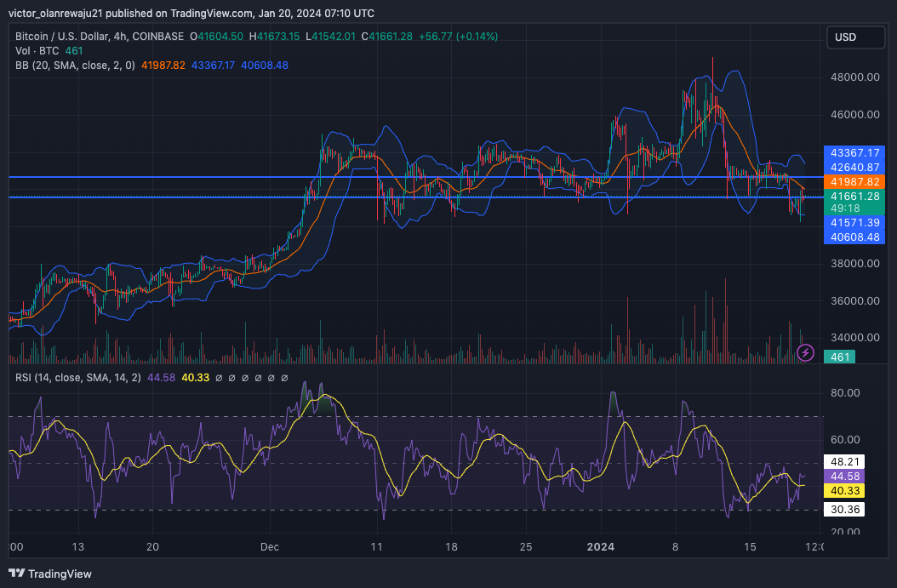Click the +56.77 (+0.14%) change value

tap(458, 36)
